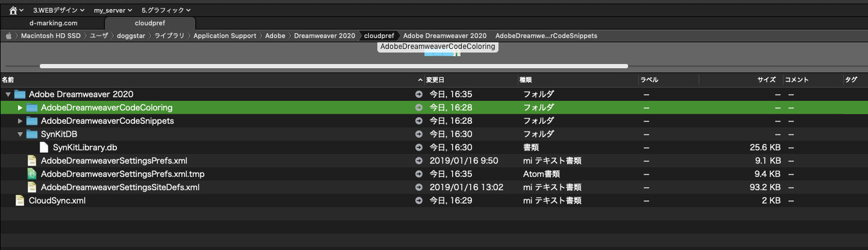Click AdobeDreamweaverSettingsPrefs.xml.tmp Atom file icon

click(32, 174)
